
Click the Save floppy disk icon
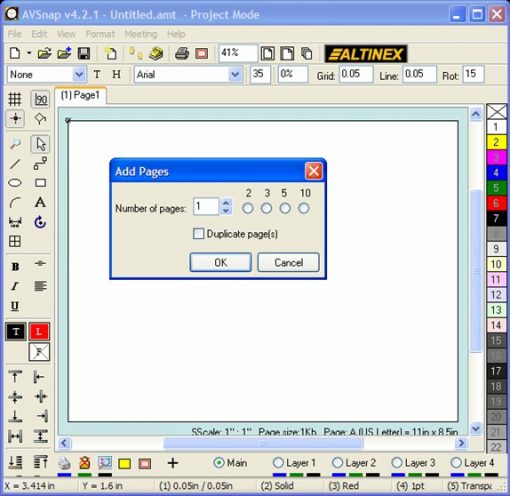coord(83,53)
